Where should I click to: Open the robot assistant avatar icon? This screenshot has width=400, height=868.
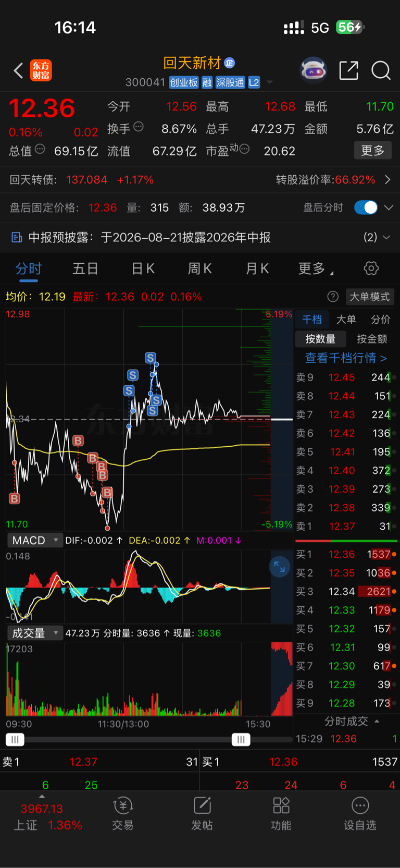313,70
